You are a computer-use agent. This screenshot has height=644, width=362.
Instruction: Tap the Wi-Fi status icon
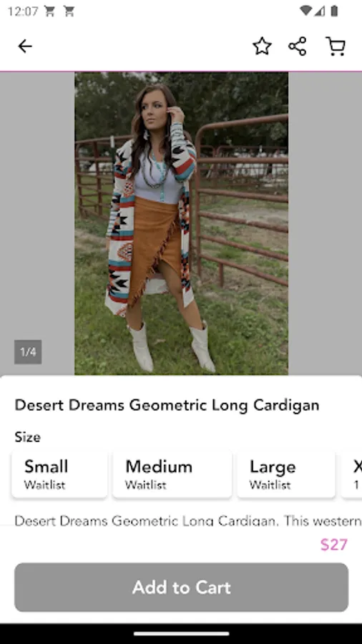tap(305, 11)
